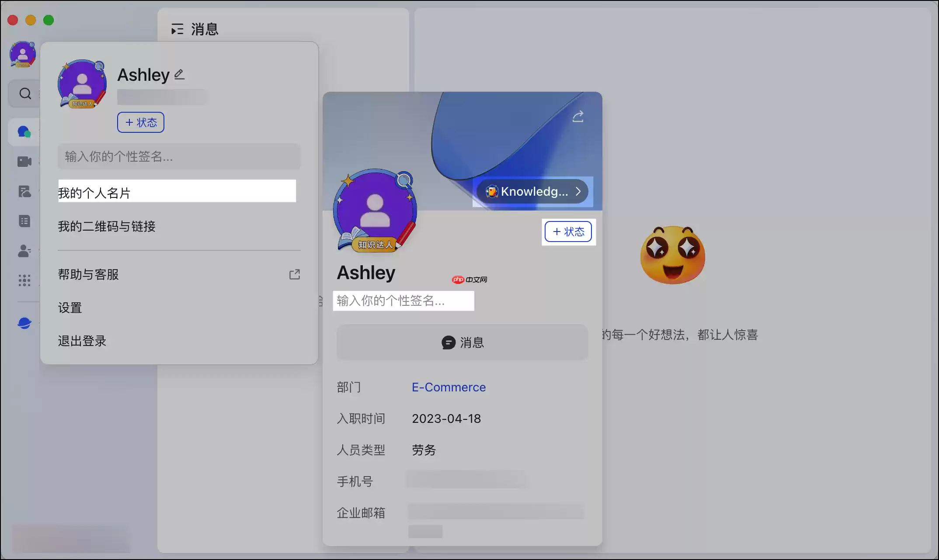Screen dimensions: 939x560
Task: Open the Contacts icon in the sidebar
Action: click(x=25, y=251)
